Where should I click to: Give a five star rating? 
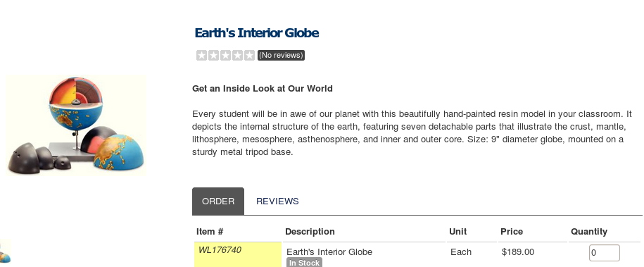pyautogui.click(x=249, y=55)
